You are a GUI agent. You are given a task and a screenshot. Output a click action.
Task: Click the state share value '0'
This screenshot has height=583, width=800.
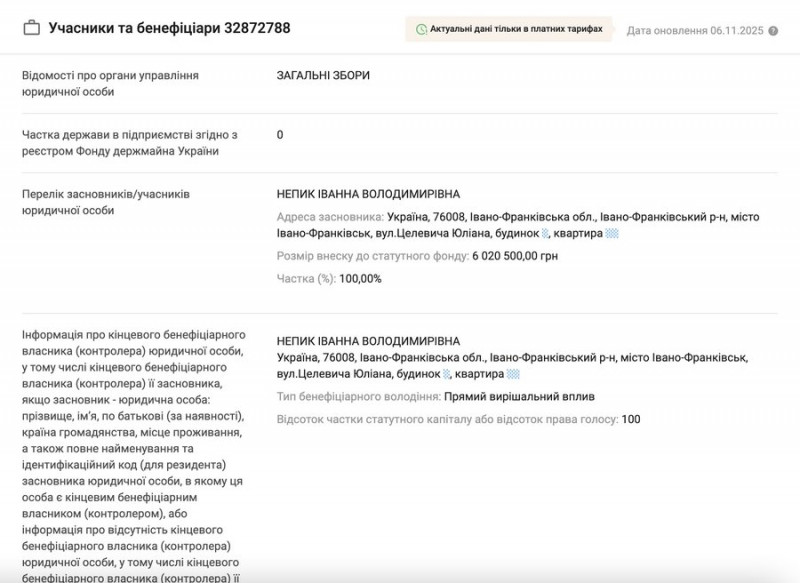280,135
